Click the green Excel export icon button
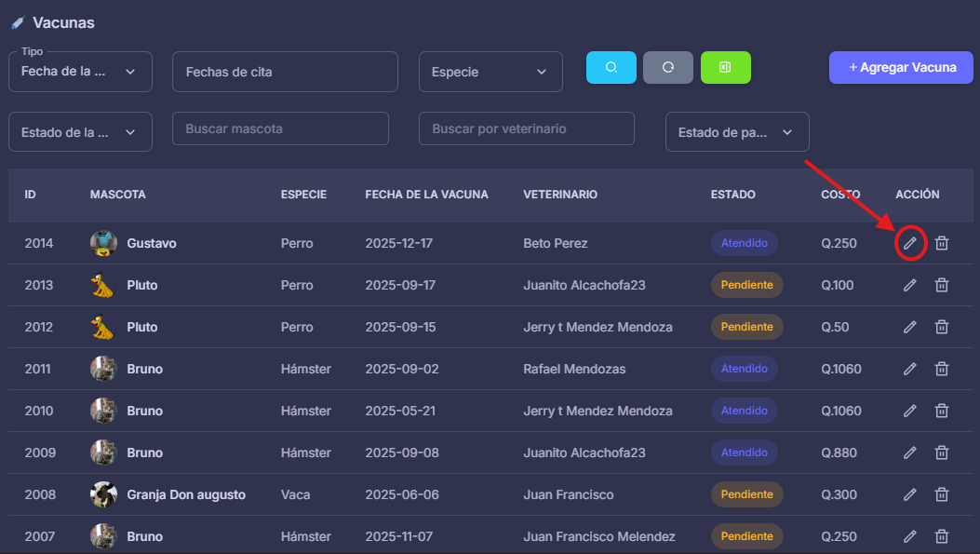The width and height of the screenshot is (980, 554). click(725, 67)
